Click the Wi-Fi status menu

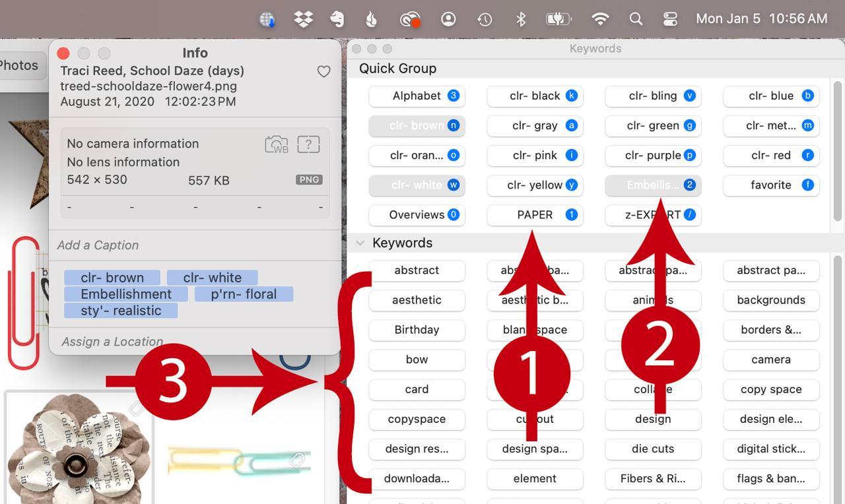click(x=599, y=19)
